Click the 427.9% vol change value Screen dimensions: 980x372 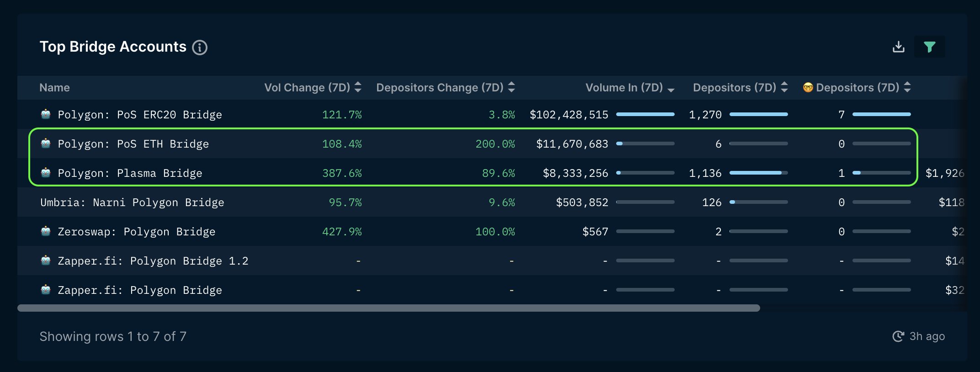pos(342,232)
